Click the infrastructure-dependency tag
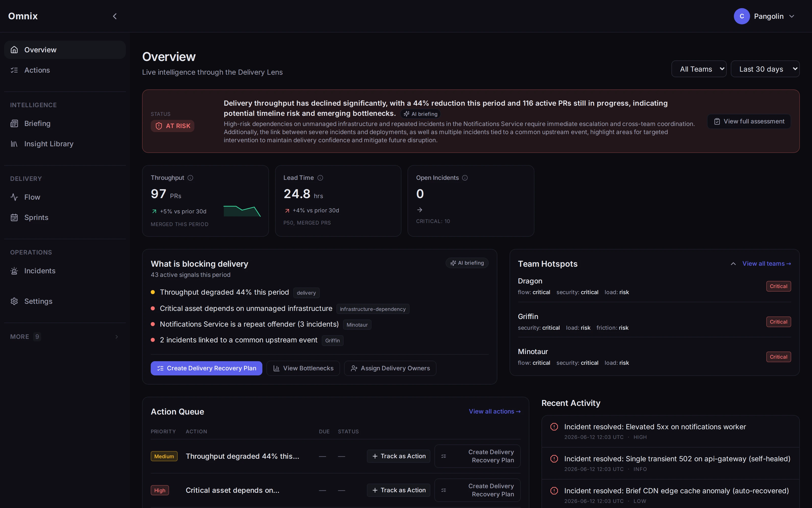812x508 pixels. click(x=373, y=309)
